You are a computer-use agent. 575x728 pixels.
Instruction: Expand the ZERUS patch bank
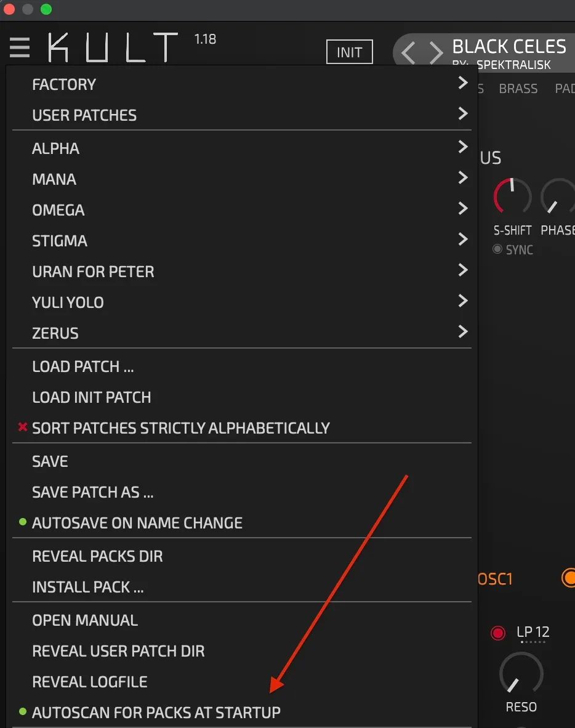(x=55, y=333)
